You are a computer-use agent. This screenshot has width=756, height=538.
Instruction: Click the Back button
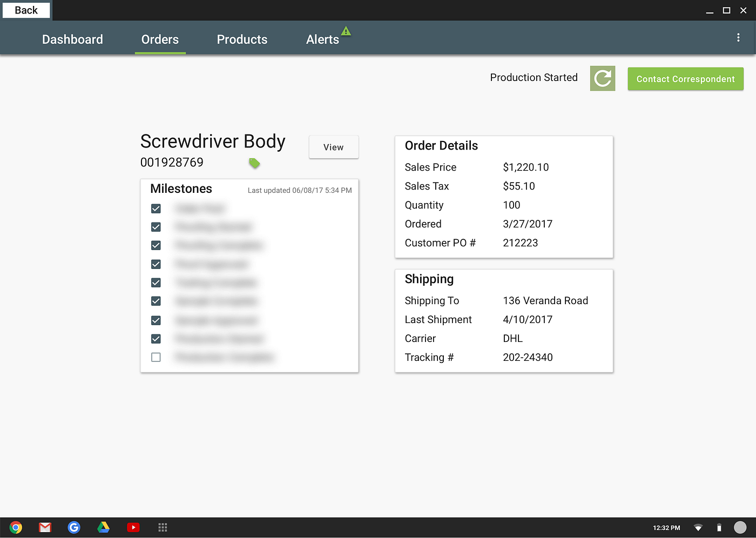26,10
